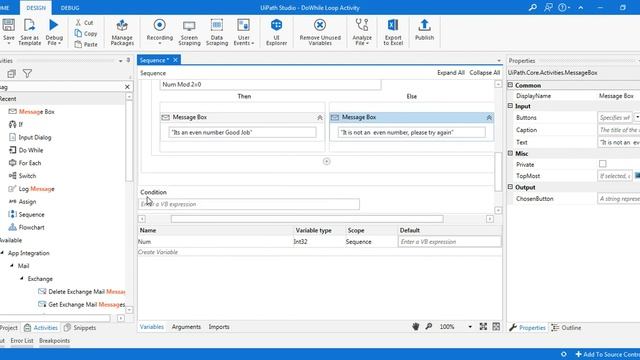Image resolution: width=640 pixels, height=360 pixels.
Task: Open the feedback icon in title bar
Action: point(548,7)
